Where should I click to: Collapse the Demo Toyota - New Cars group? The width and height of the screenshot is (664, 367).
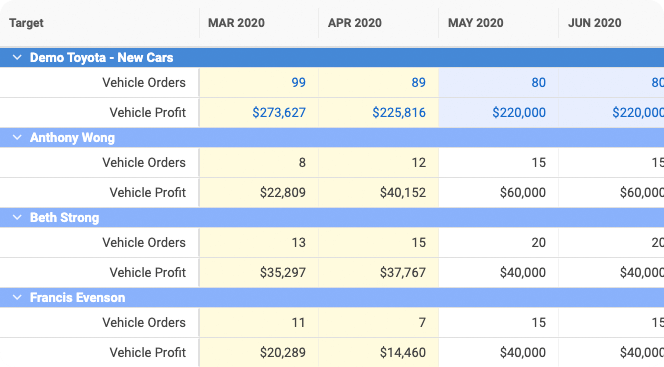tap(17, 58)
